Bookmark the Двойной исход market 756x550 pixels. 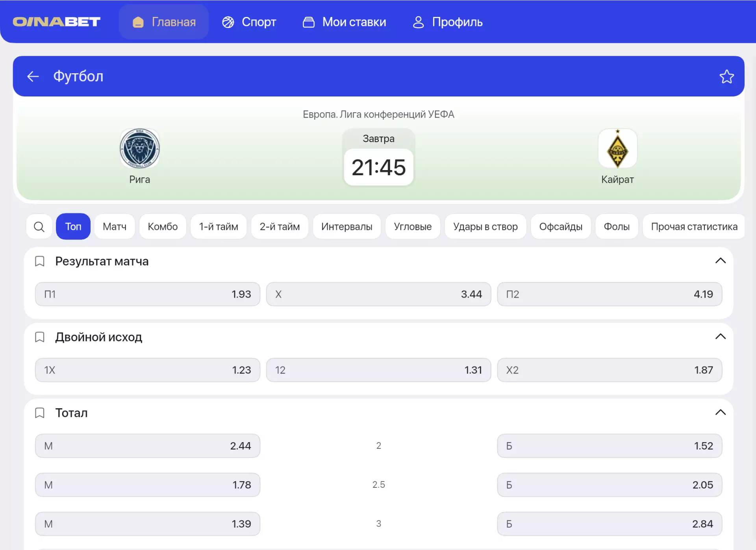tap(40, 337)
